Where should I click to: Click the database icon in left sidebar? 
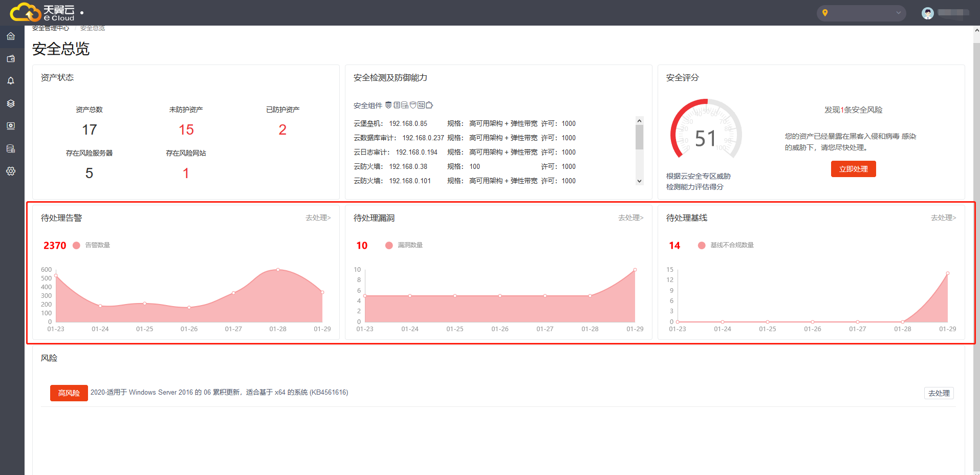(11, 148)
